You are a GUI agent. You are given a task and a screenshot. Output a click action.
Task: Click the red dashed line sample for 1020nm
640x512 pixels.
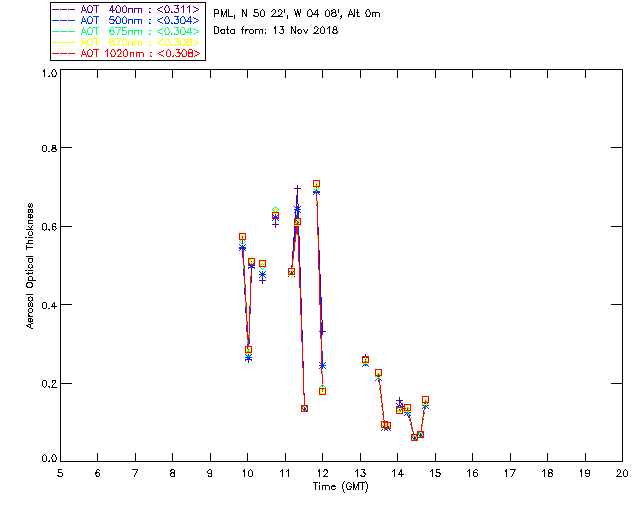pos(64,53)
